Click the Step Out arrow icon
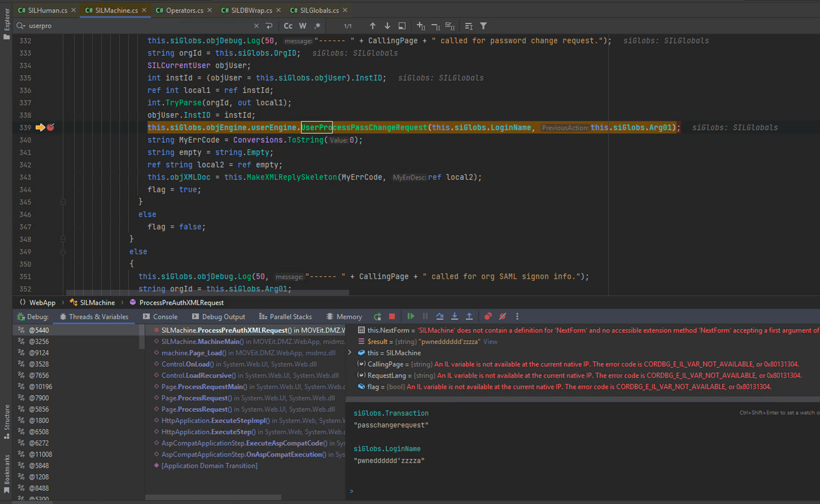Viewport: 820px width, 504px height. click(x=469, y=316)
